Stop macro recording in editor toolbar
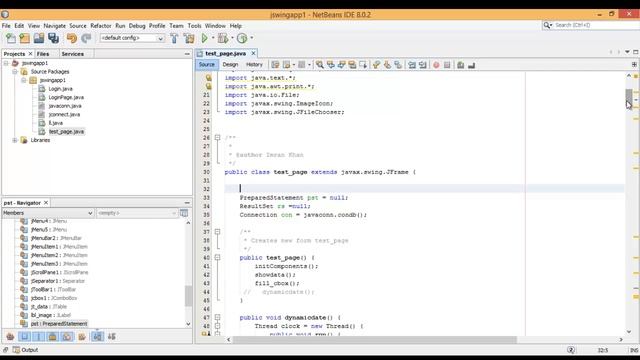The image size is (640, 360). click(447, 65)
